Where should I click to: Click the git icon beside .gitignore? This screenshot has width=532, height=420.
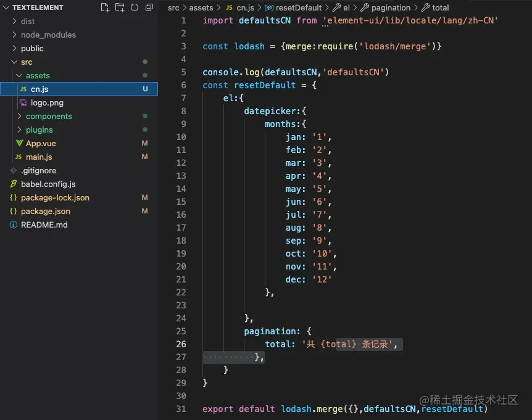click(13, 170)
